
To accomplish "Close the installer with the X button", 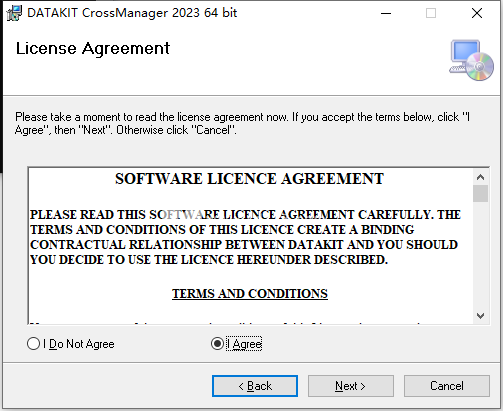I will tap(477, 13).
